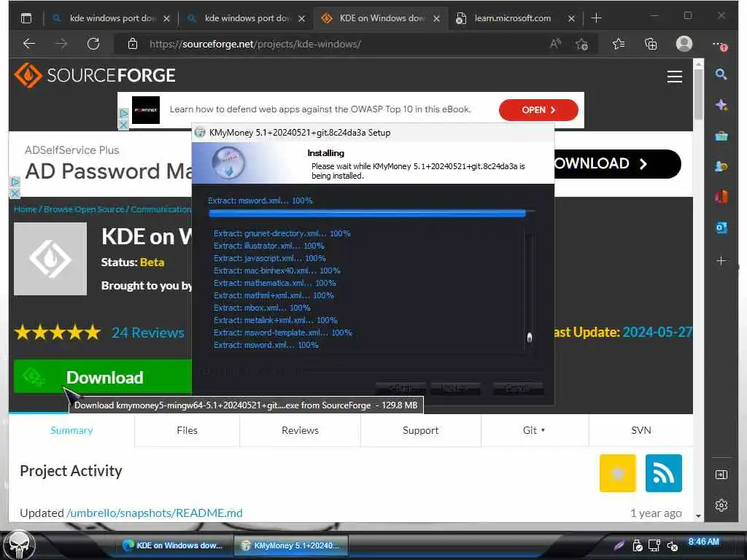Activate the Read aloud icon in address bar
Image resolution: width=747 pixels, height=560 pixels.
click(x=555, y=44)
